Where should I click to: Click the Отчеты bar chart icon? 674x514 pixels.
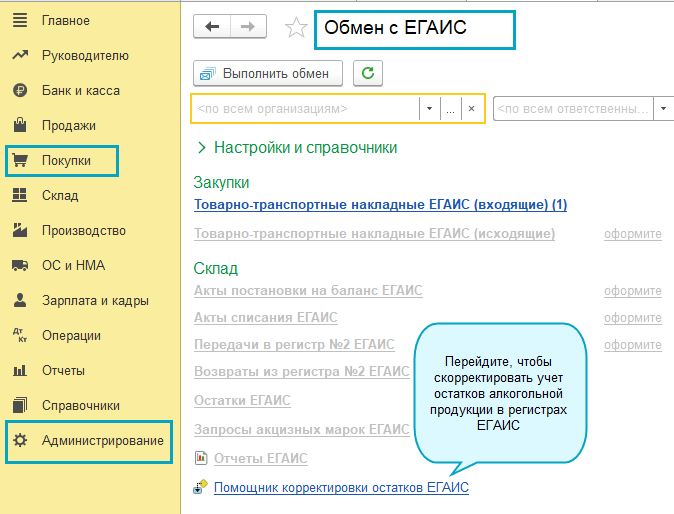click(20, 370)
